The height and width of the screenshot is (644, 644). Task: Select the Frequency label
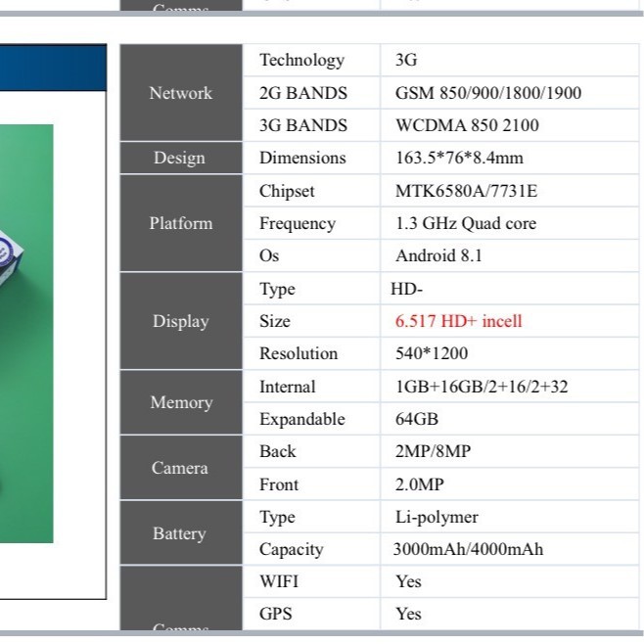[298, 224]
